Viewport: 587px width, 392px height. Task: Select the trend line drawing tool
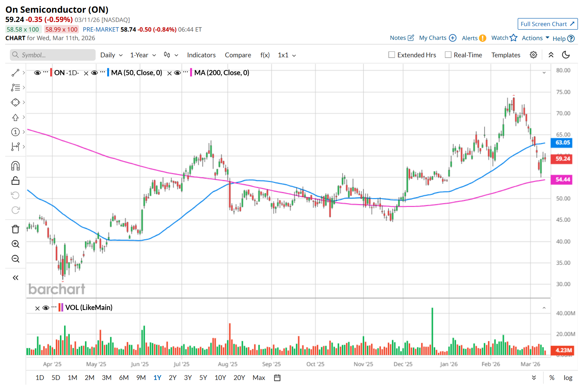pos(15,73)
